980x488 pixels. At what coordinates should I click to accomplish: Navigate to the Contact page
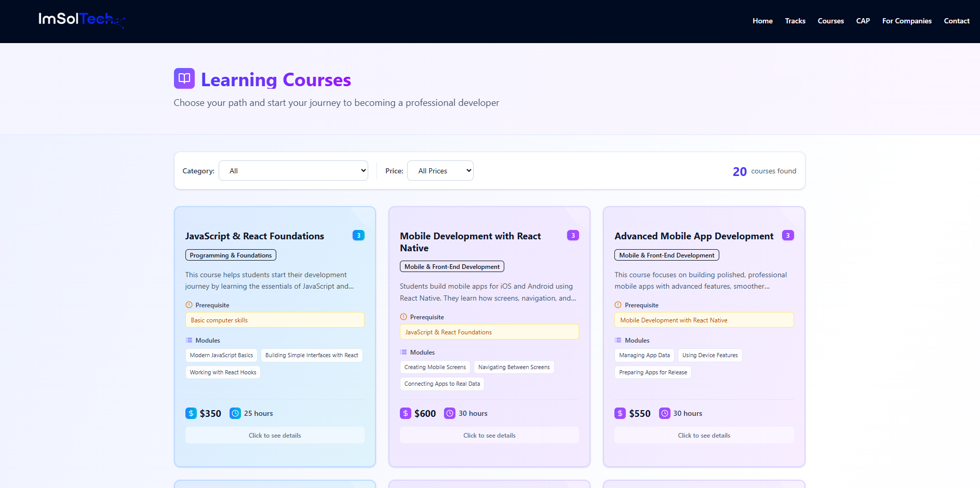point(957,21)
